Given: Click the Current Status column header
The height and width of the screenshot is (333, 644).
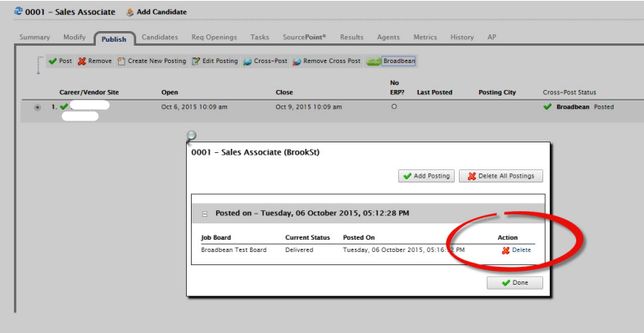Looking at the screenshot, I should pyautogui.click(x=307, y=238).
